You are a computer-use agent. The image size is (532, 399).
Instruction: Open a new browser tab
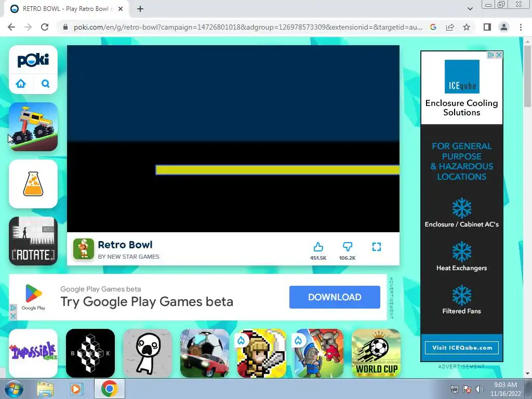[x=140, y=9]
